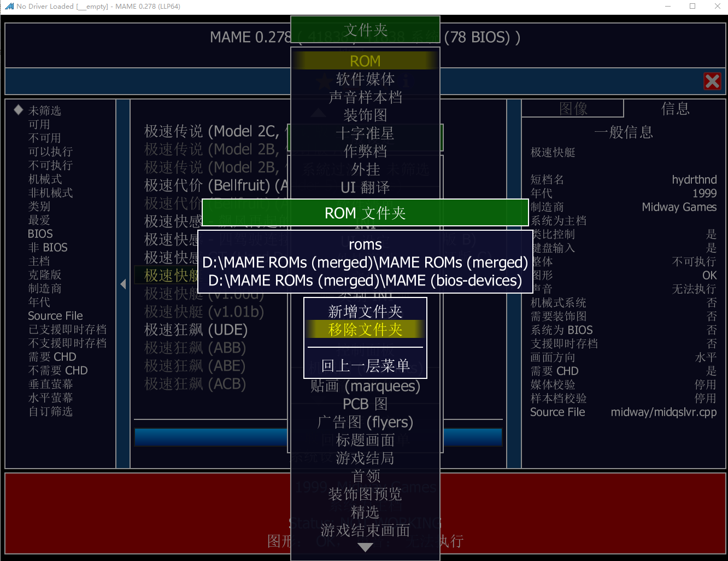Image resolution: width=728 pixels, height=561 pixels.
Task: Select the 年代 filter
Action: (39, 302)
